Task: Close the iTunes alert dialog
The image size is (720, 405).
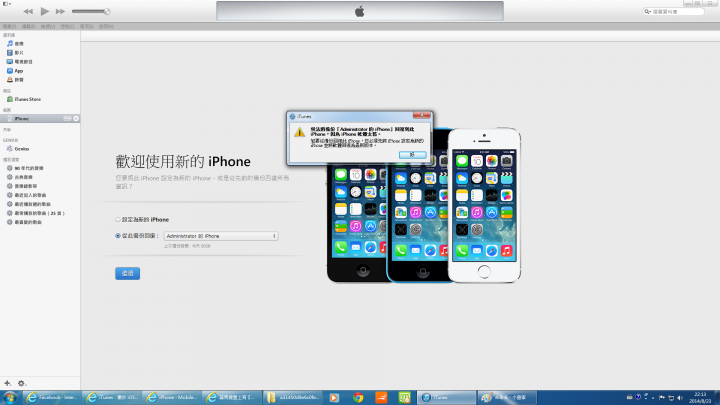Action: tap(422, 115)
